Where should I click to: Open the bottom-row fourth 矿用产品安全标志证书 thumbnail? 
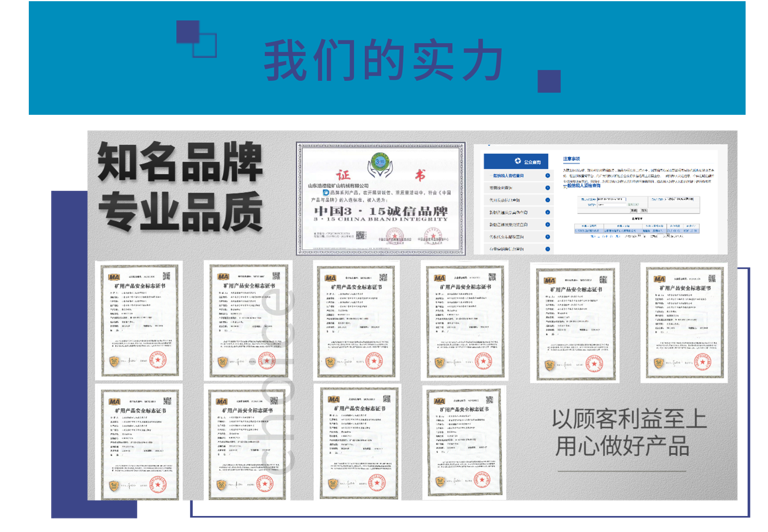pos(464,442)
